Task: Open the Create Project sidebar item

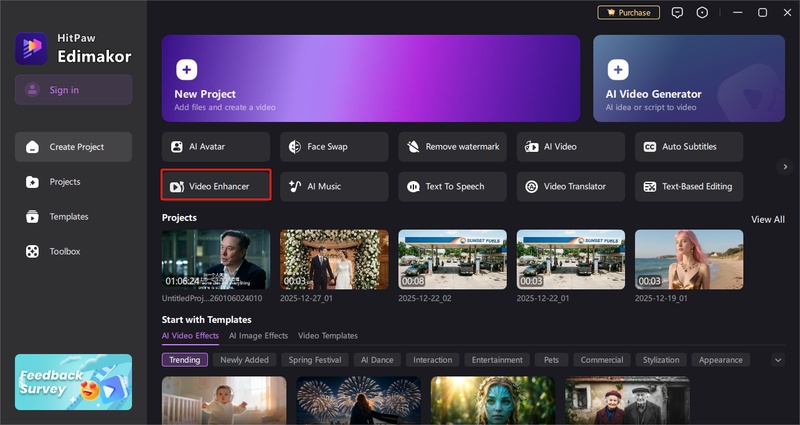Action: 73,147
